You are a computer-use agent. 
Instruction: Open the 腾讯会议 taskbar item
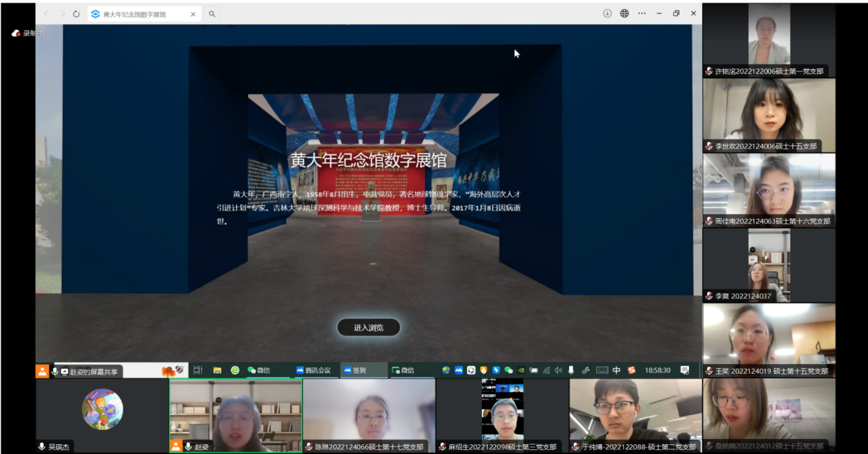tap(313, 370)
